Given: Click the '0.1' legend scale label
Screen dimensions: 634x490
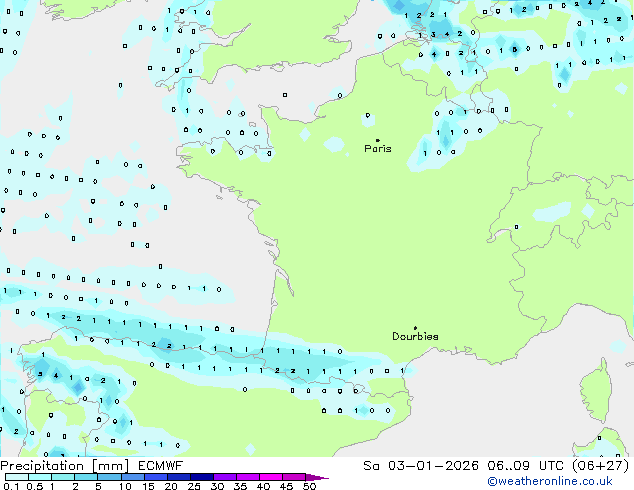Looking at the screenshot, I should pos(11,486).
